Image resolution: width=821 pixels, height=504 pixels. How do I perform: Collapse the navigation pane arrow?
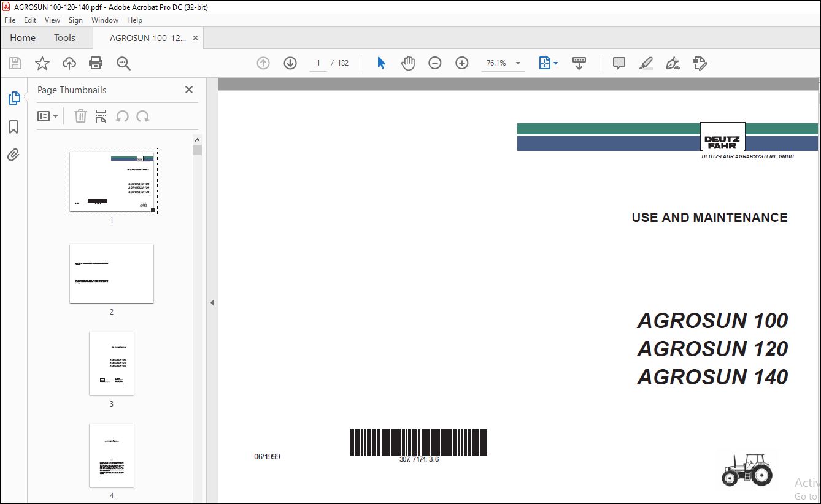212,302
